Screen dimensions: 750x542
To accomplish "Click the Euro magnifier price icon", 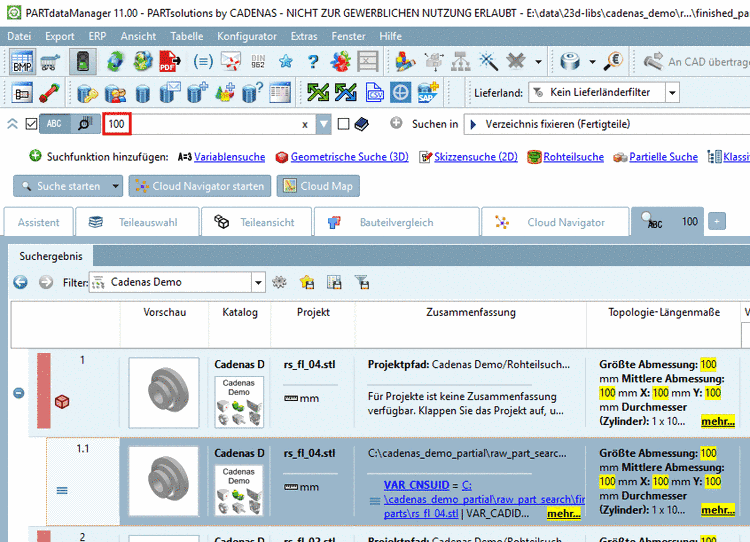I will tap(614, 62).
